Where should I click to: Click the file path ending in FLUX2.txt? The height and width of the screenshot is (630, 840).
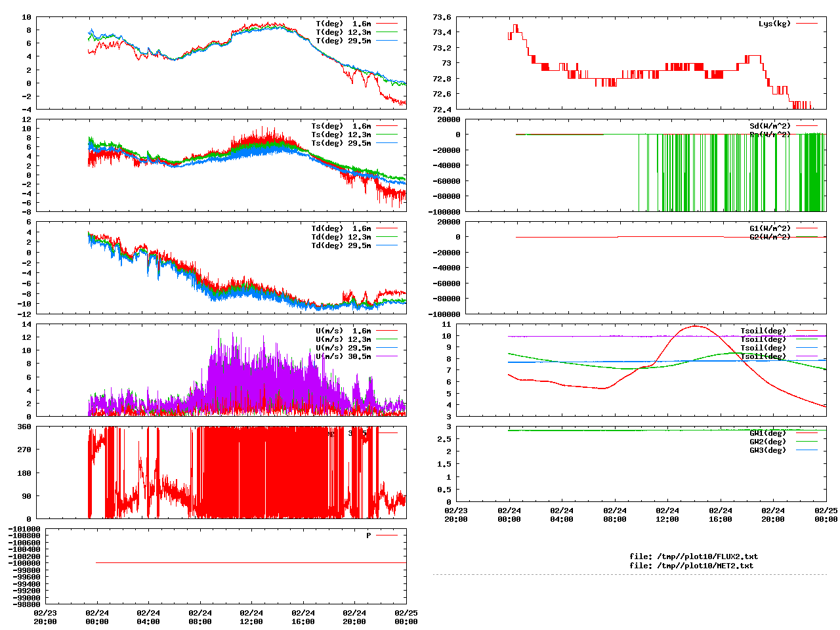[x=694, y=556]
